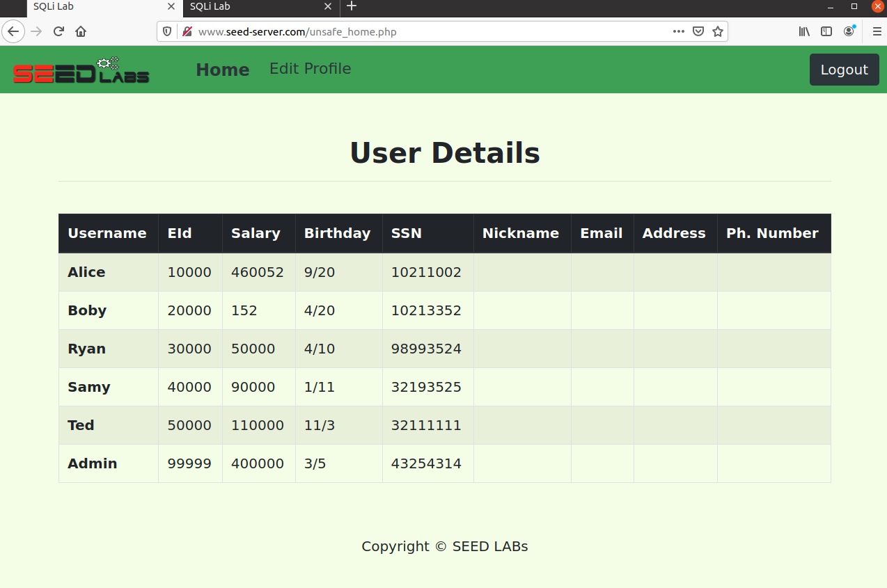Viewport: 887px width, 588px height.
Task: Open a new tab with the plus
Action: pyautogui.click(x=352, y=6)
